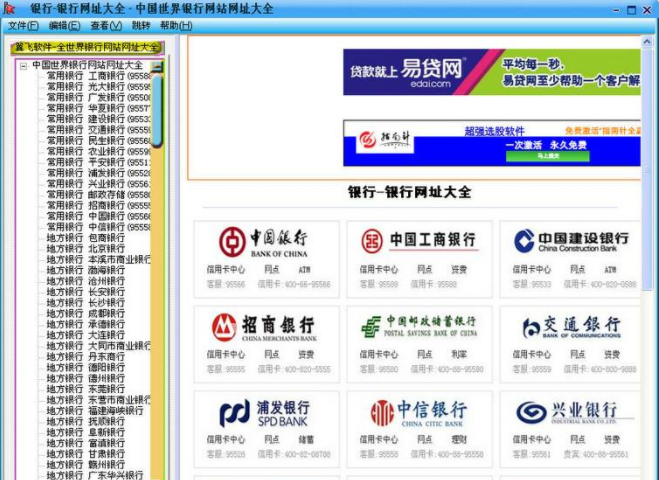Viewport: 659px width, 480px height.
Task: Select tree item 常用银行 招商银行
Action: click(x=98, y=206)
